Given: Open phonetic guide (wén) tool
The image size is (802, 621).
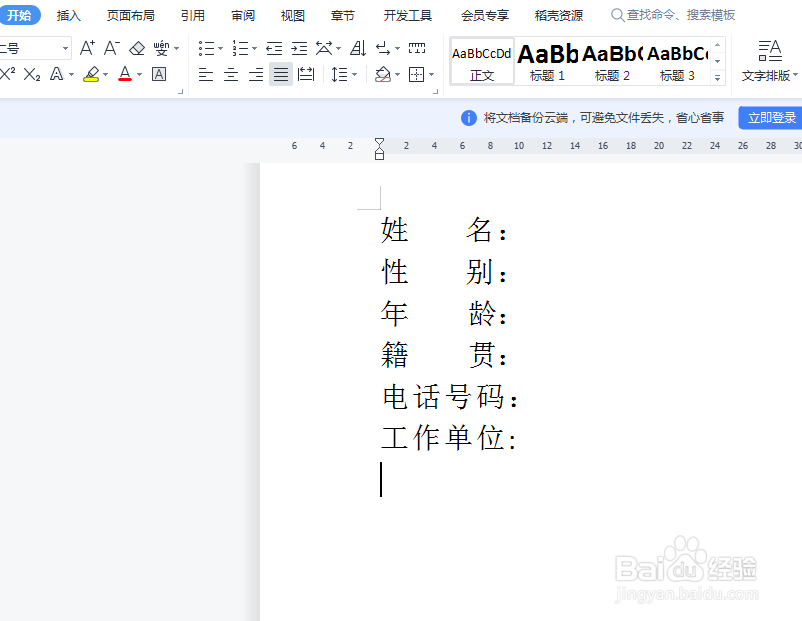Looking at the screenshot, I should click(161, 48).
